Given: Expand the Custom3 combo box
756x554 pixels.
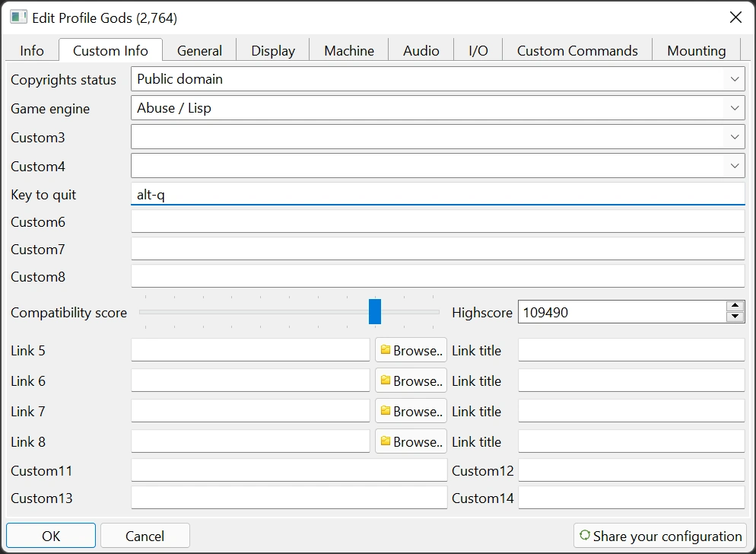Looking at the screenshot, I should [734, 137].
